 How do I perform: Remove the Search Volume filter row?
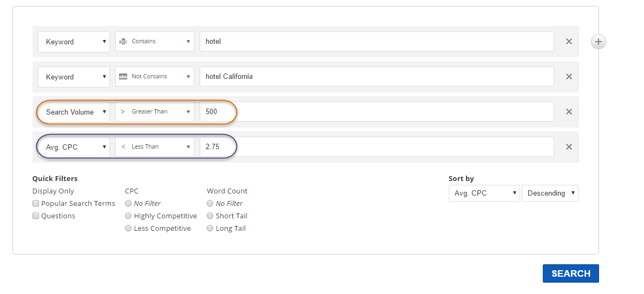pyautogui.click(x=569, y=112)
